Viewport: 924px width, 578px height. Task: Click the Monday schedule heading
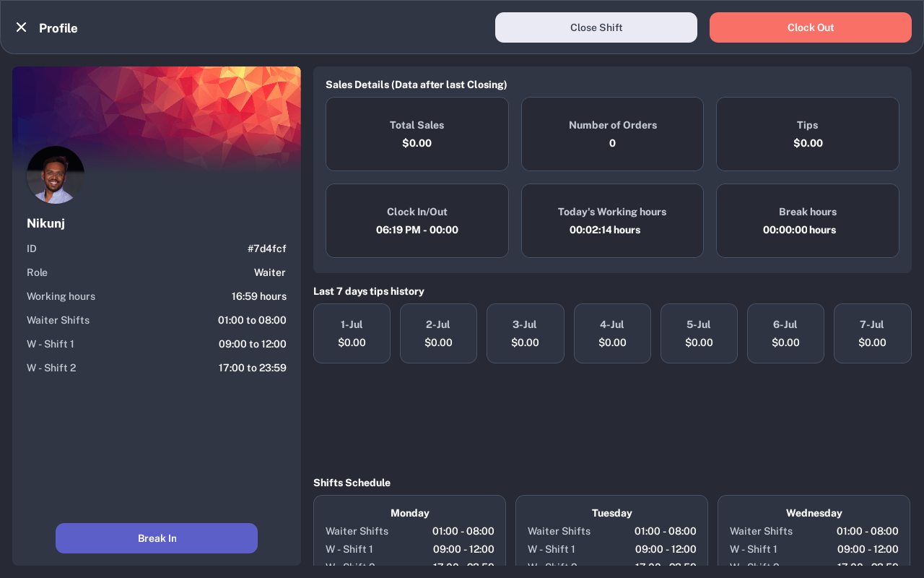tap(410, 513)
